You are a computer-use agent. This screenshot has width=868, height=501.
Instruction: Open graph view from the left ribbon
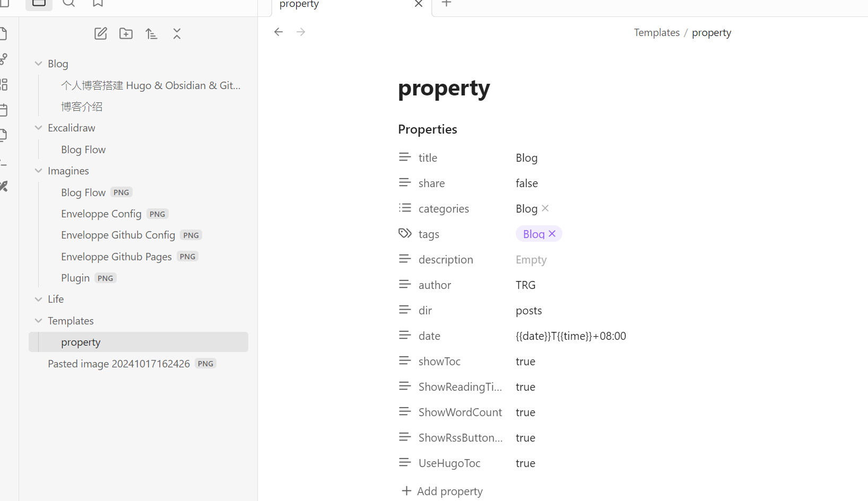coord(4,59)
